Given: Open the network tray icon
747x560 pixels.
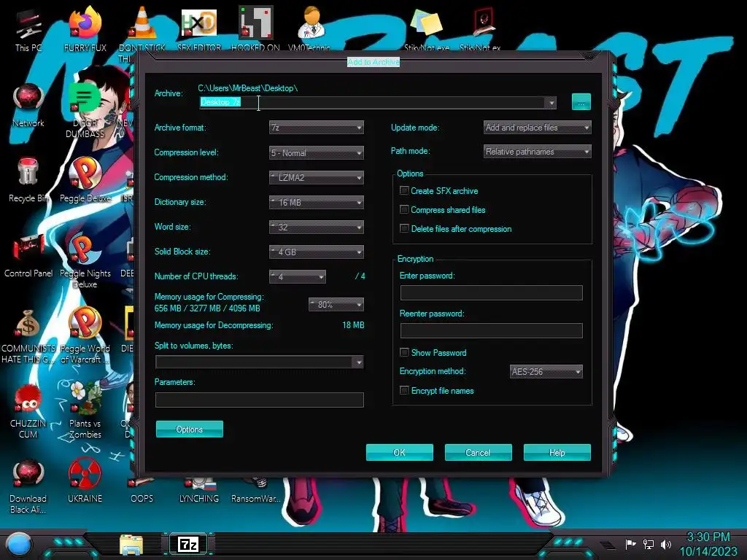Looking at the screenshot, I should point(649,544).
